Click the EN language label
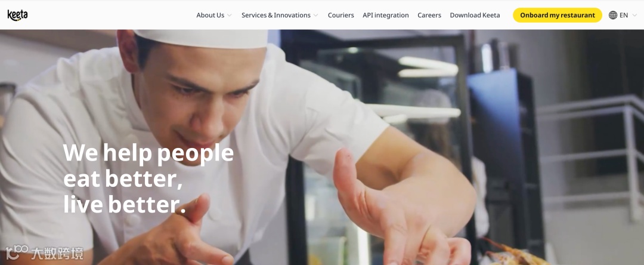The image size is (644, 265). 624,15
